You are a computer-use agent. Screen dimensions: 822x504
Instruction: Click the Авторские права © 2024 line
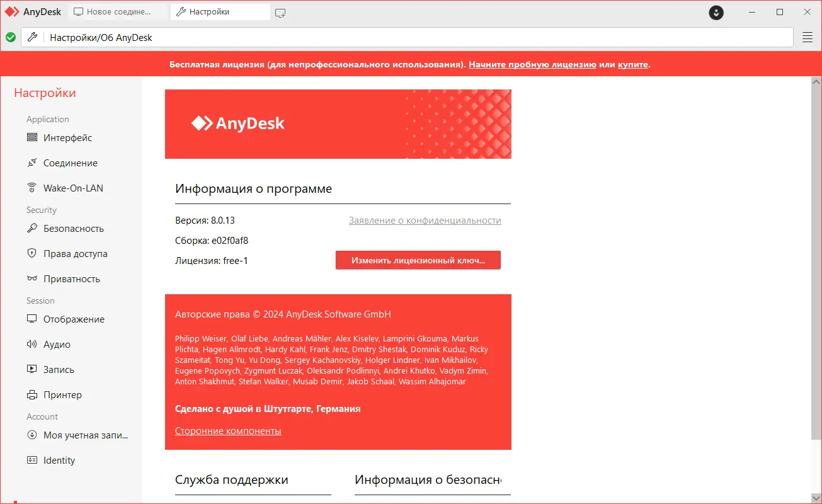283,314
